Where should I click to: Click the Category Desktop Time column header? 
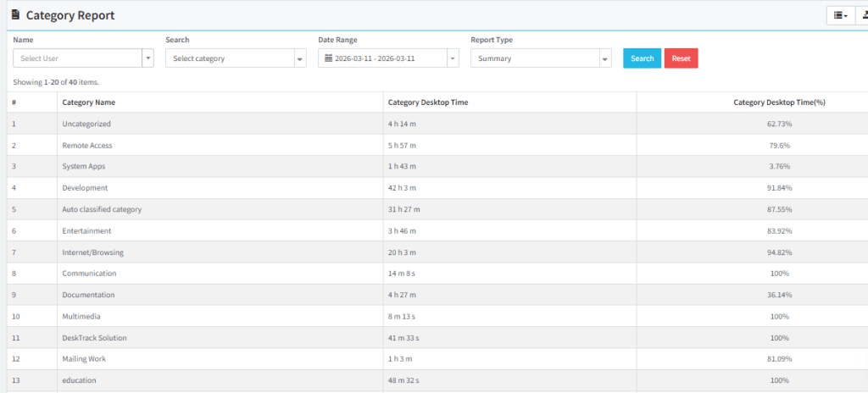point(428,102)
